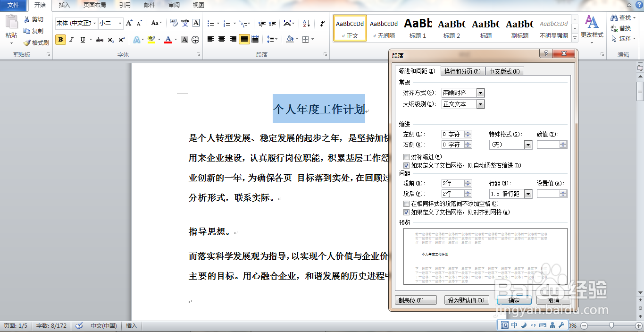
Task: Click the 制表位 (Tabs) button
Action: (x=415, y=300)
